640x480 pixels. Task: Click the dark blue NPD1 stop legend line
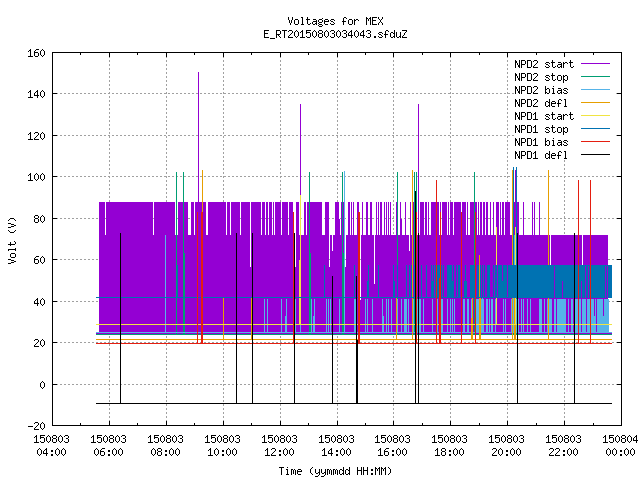click(595, 129)
